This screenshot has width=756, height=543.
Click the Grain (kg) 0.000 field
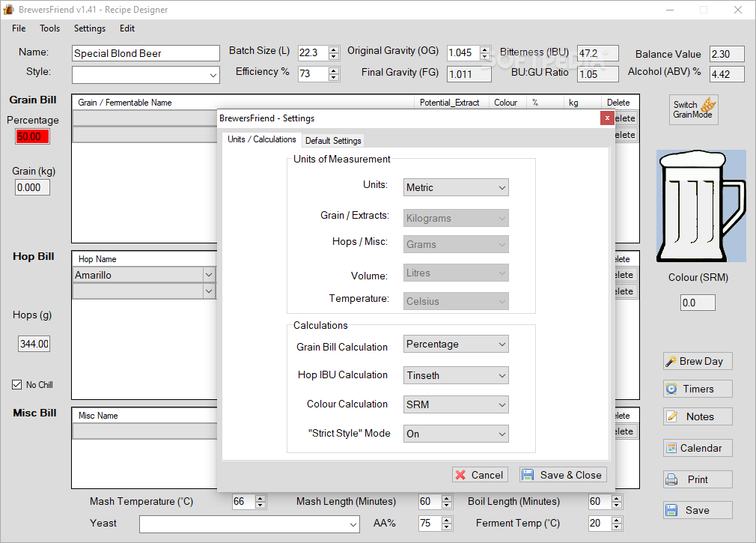click(32, 187)
